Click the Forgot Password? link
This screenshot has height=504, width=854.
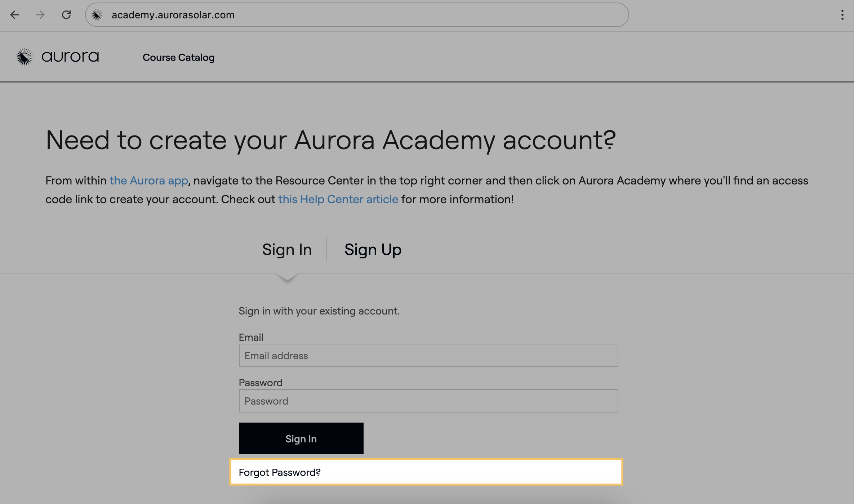coord(280,472)
